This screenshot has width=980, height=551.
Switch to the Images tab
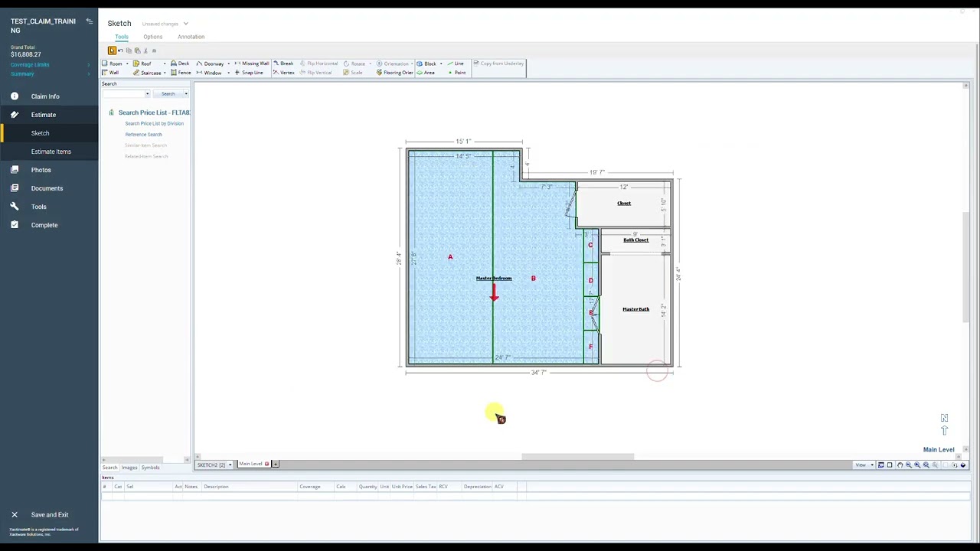click(129, 468)
